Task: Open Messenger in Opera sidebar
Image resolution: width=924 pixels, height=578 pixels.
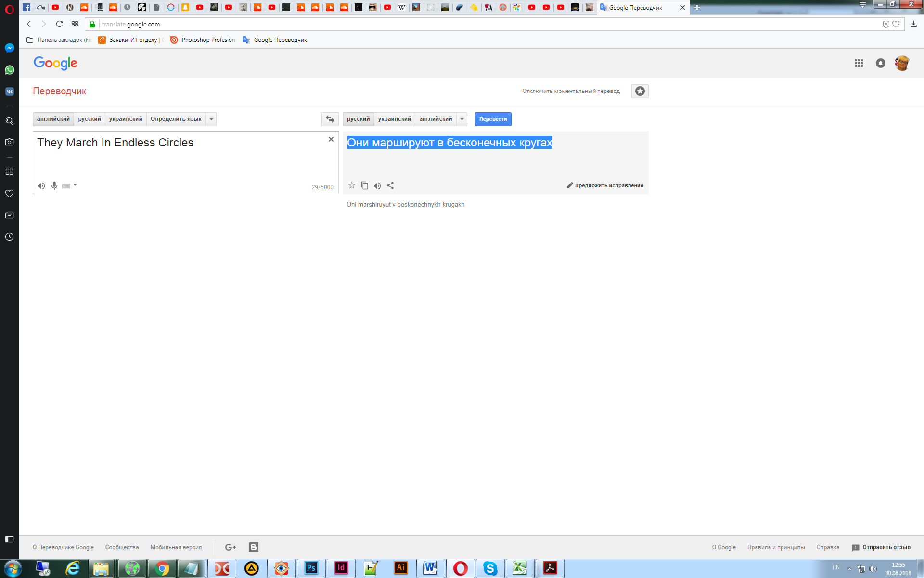Action: point(10,48)
